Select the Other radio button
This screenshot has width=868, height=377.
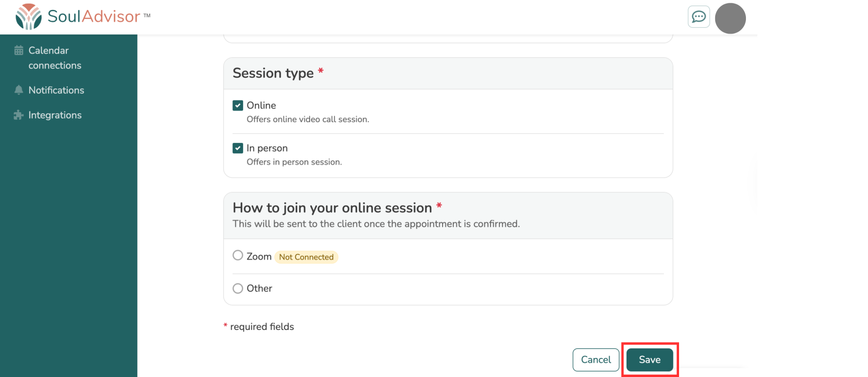(x=238, y=288)
